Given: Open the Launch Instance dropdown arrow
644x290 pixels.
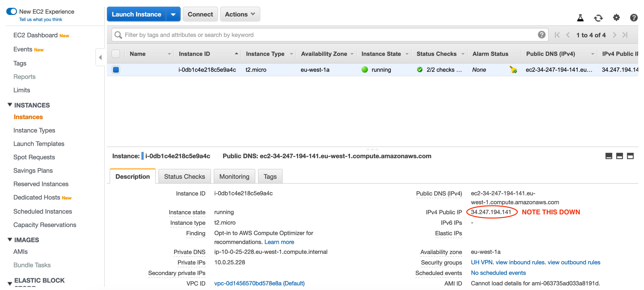Looking at the screenshot, I should [x=173, y=14].
